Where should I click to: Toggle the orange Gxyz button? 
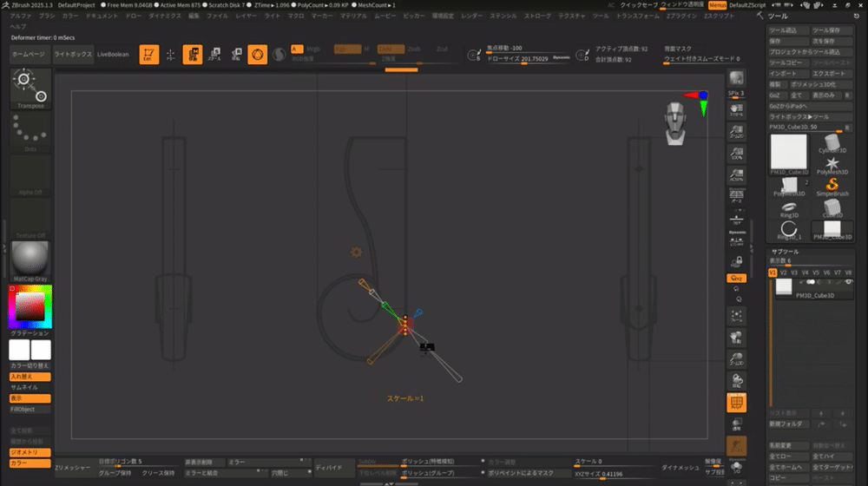tap(736, 278)
